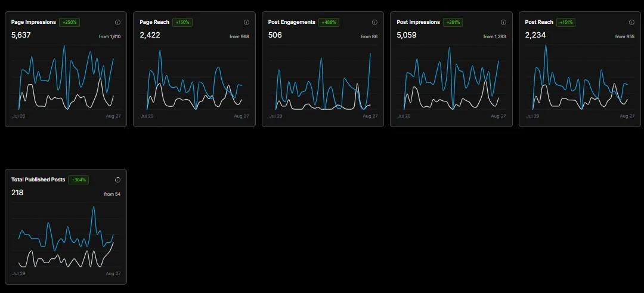Click the Page Impressions title

33,22
